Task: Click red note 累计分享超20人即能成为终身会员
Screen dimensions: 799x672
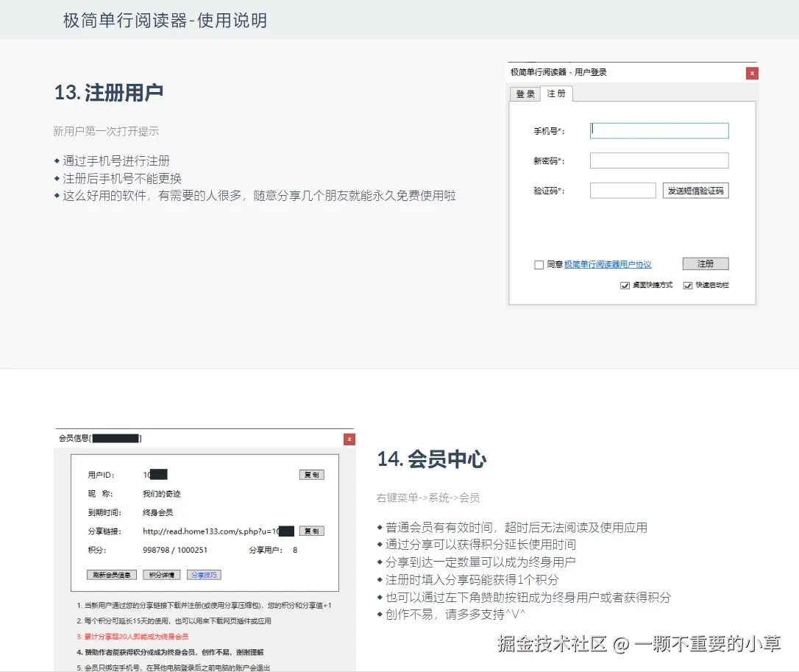Action: click(132, 637)
